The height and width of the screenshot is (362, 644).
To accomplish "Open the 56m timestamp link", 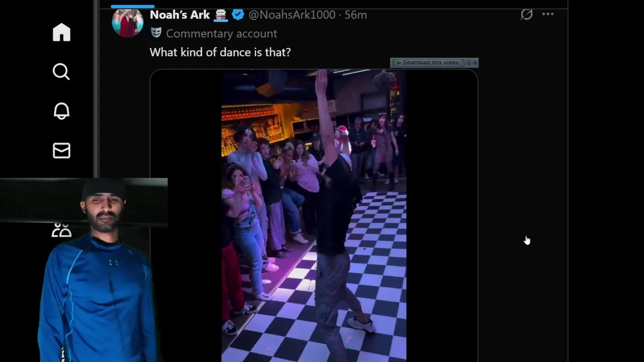I will (355, 15).
